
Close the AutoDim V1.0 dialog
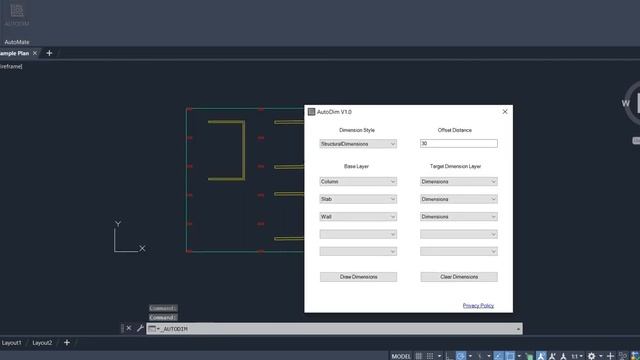(505, 111)
